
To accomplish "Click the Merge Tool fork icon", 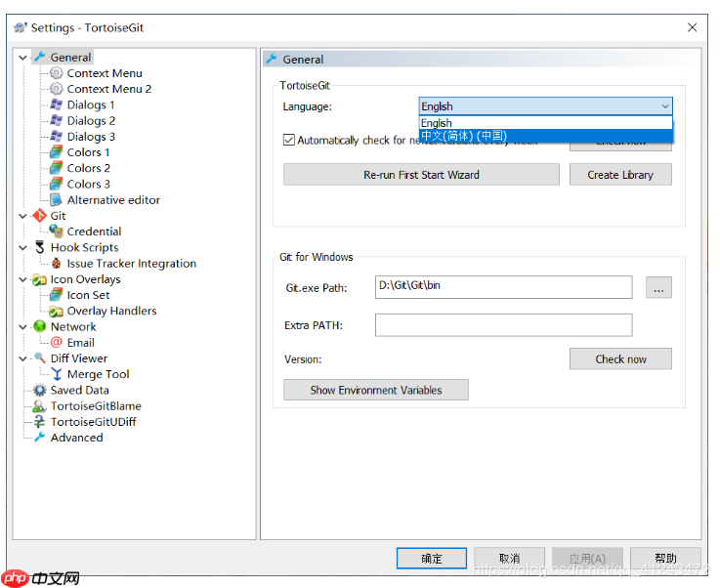I will pos(57,374).
